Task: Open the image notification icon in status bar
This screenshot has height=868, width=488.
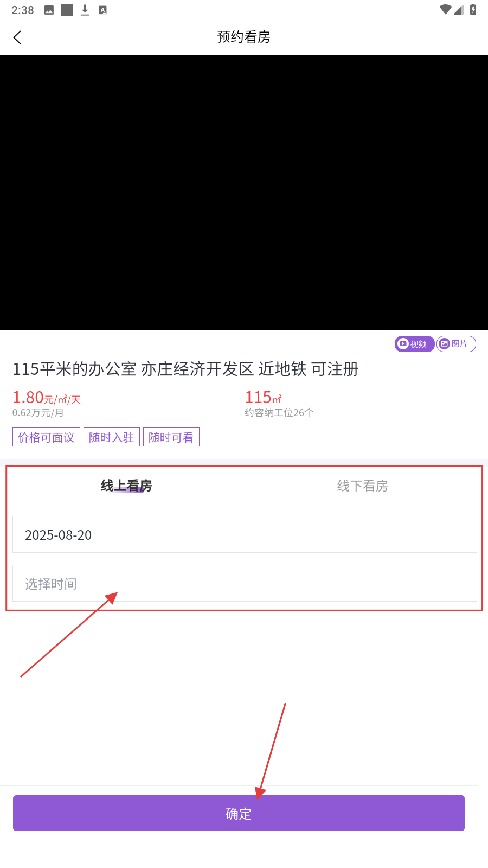Action: pyautogui.click(x=49, y=10)
